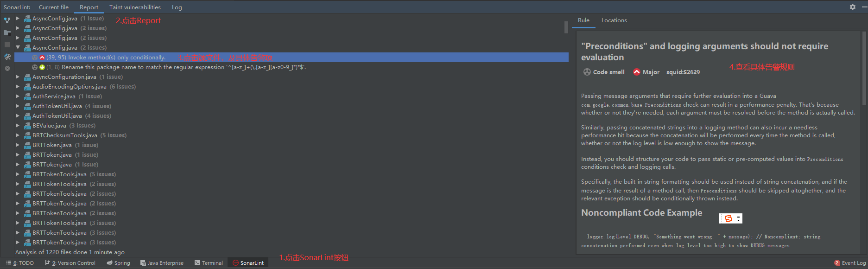
Task: Click the cancel analysis icon in sidebar
Action: (x=7, y=68)
